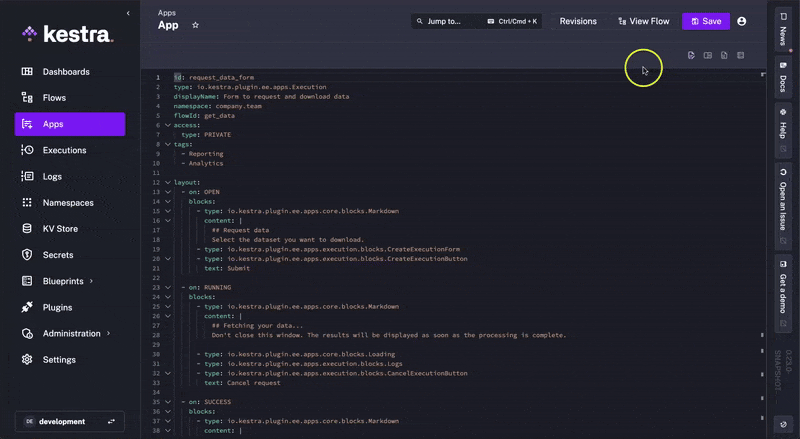Save the app with the Save button

(x=706, y=21)
